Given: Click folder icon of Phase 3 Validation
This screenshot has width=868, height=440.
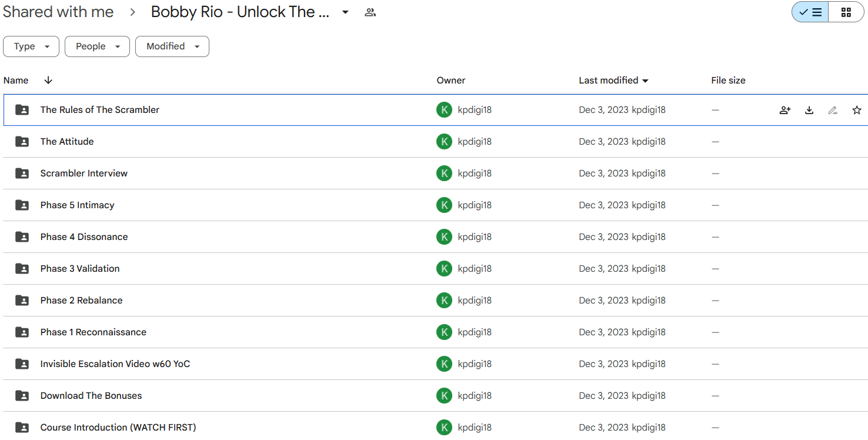Looking at the screenshot, I should pyautogui.click(x=22, y=269).
